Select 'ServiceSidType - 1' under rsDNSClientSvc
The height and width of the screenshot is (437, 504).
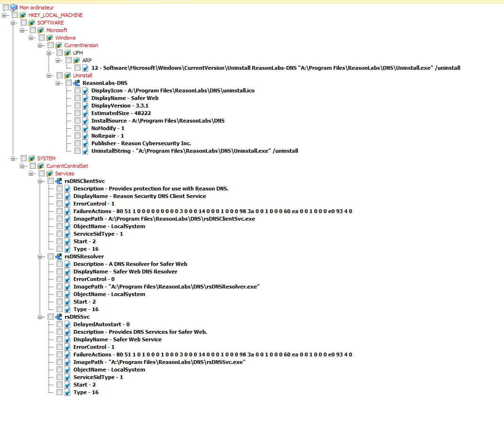[98, 234]
